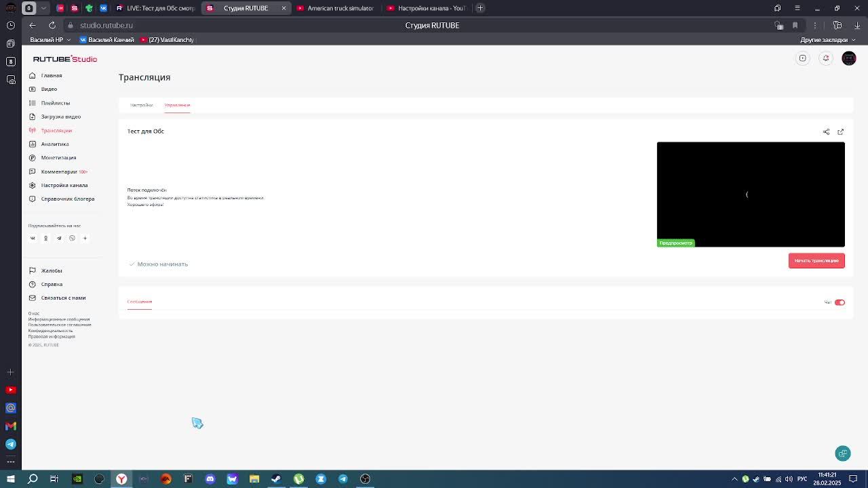Viewport: 868px width, 488px height.
Task: Open the VasilKanchiy YouTube bookmark
Action: (167, 40)
